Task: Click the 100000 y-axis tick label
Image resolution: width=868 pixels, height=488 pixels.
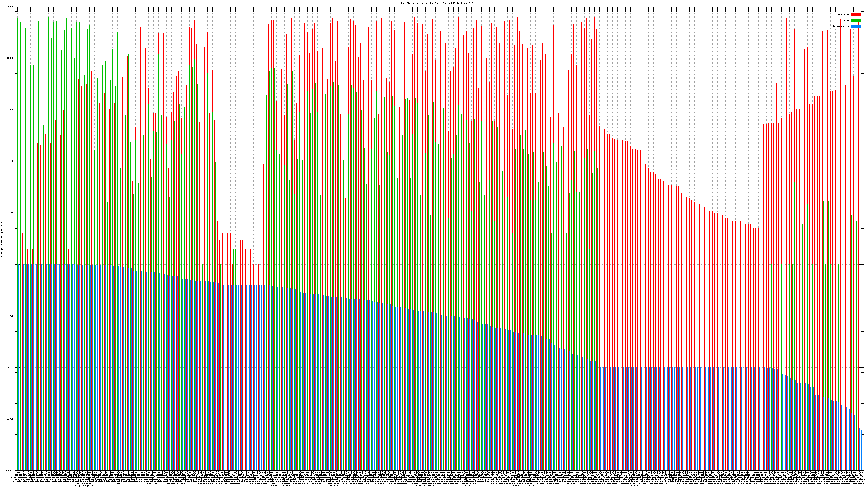Action: (x=9, y=7)
